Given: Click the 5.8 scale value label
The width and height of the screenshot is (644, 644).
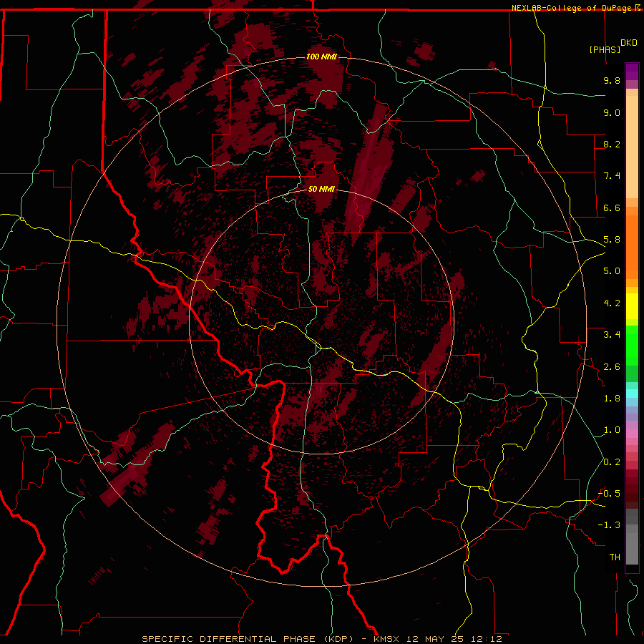Looking at the screenshot, I should (x=612, y=240).
